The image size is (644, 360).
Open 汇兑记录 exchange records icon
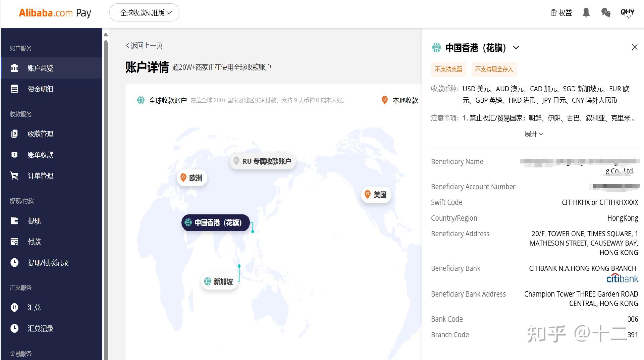click(x=15, y=328)
